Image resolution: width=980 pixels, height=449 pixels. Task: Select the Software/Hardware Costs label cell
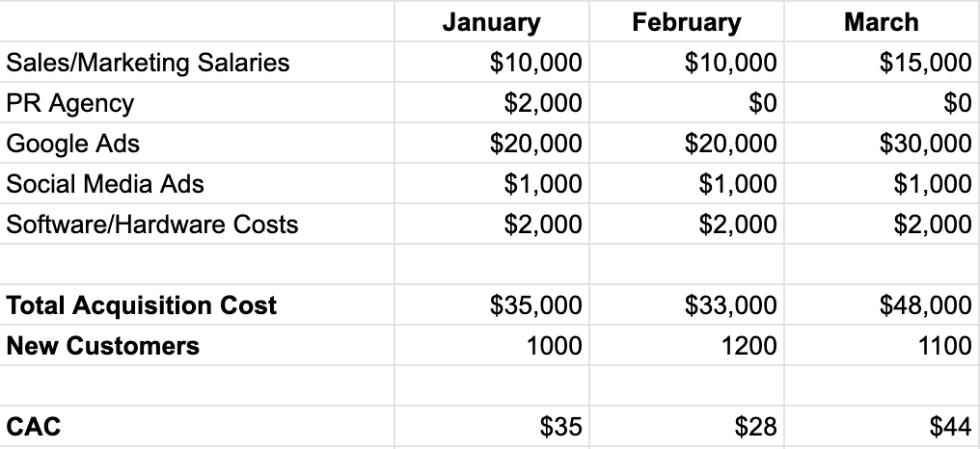(152, 224)
